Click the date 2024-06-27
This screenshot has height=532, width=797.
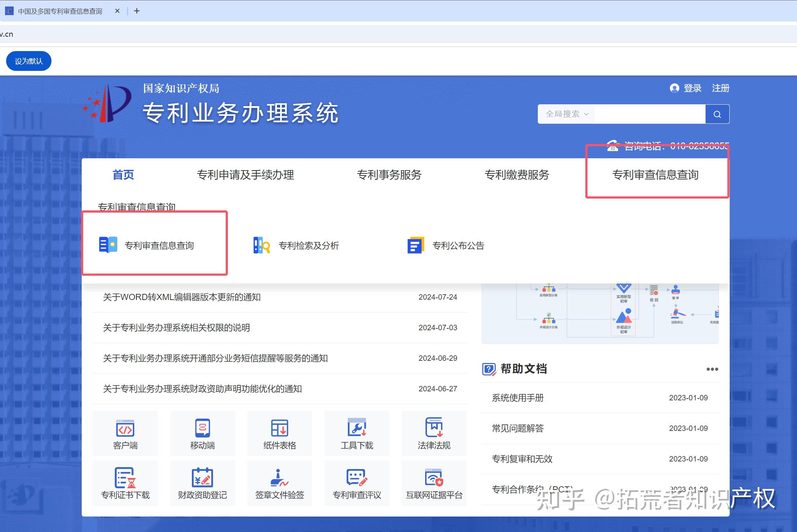(x=438, y=389)
